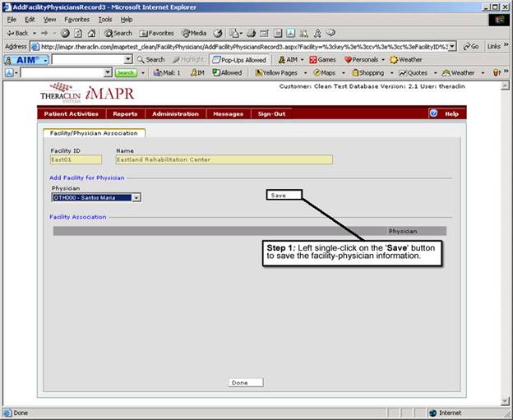Click the Mail toolbar icon

pyautogui.click(x=167, y=73)
